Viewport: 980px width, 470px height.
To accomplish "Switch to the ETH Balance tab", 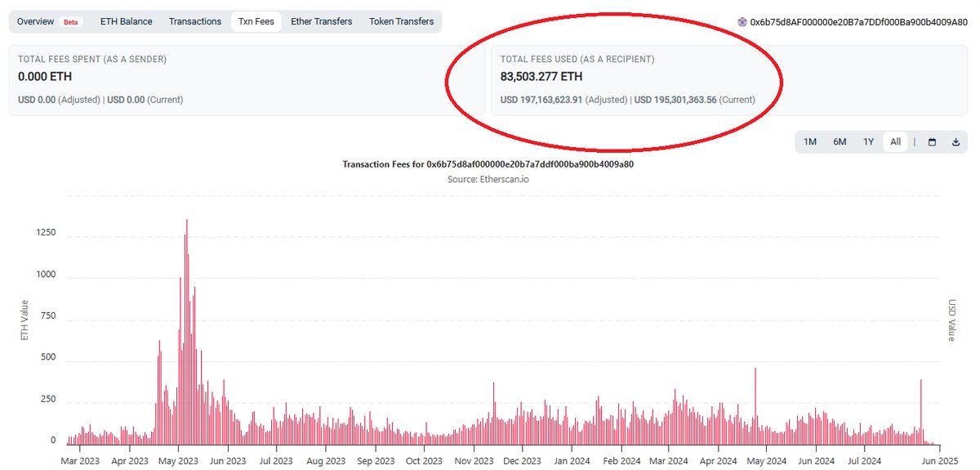I will (x=126, y=21).
